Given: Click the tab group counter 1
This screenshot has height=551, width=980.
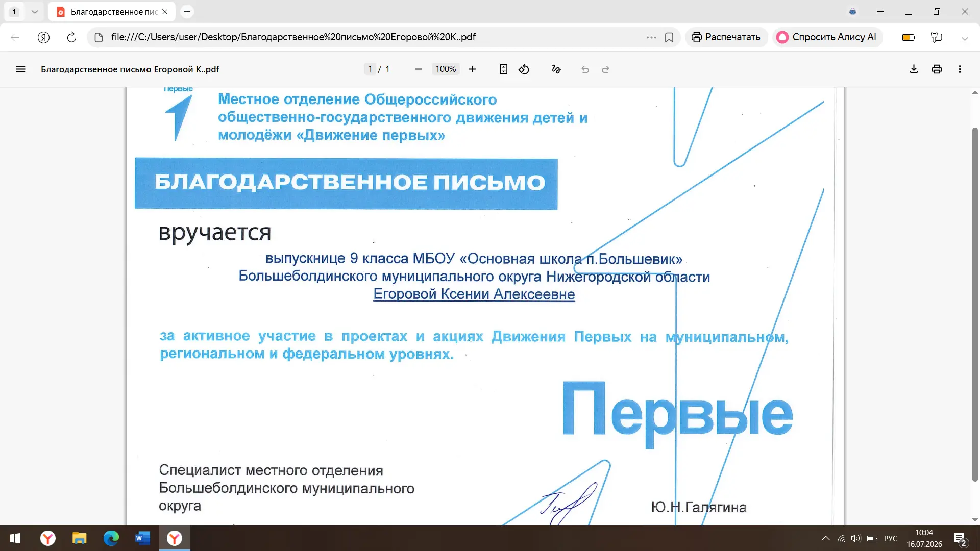Looking at the screenshot, I should coord(14,12).
